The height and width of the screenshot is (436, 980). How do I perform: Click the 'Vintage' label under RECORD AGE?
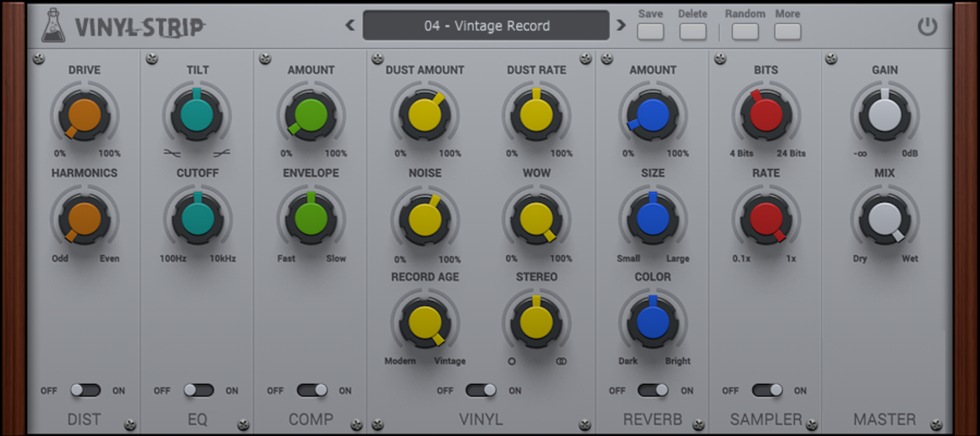(449, 361)
